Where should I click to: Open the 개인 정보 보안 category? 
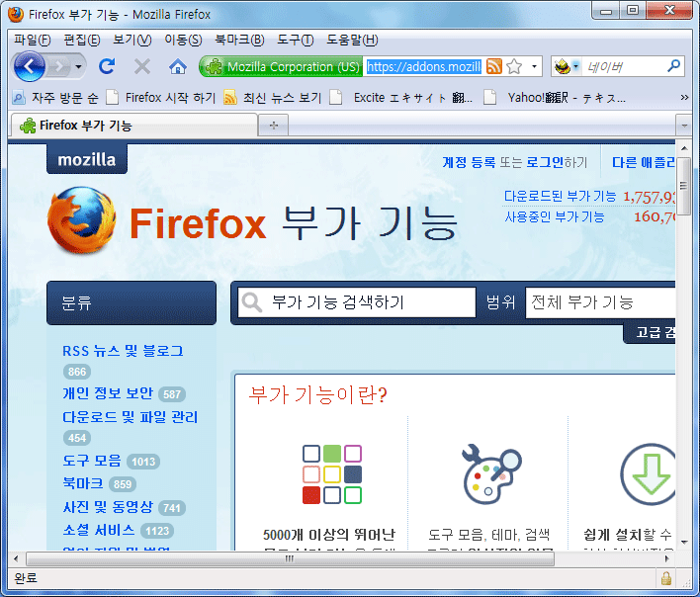[108, 393]
